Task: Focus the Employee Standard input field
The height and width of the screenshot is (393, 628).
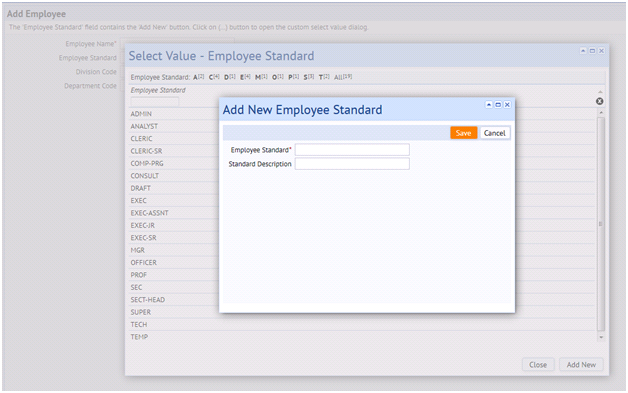Action: tap(352, 150)
